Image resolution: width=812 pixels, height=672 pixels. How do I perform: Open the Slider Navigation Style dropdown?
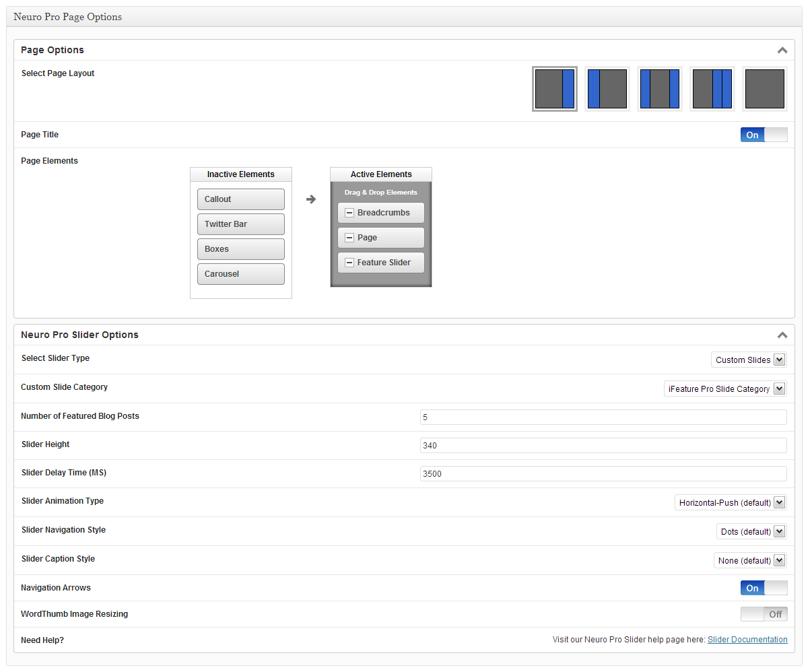click(x=751, y=531)
